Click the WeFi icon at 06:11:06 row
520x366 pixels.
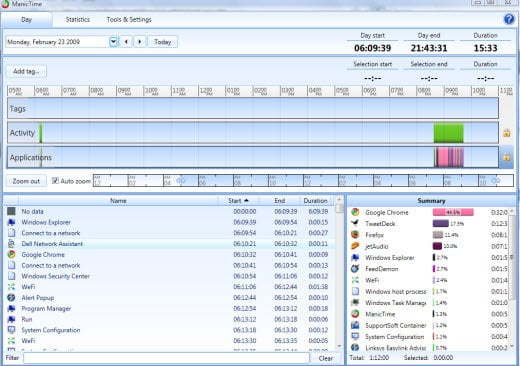[x=11, y=287]
